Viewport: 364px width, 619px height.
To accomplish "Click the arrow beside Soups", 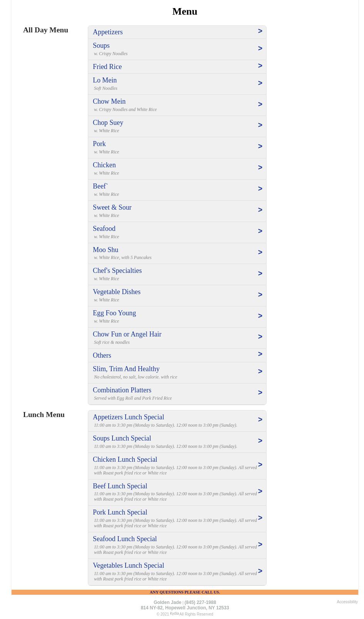I will click(x=260, y=49).
